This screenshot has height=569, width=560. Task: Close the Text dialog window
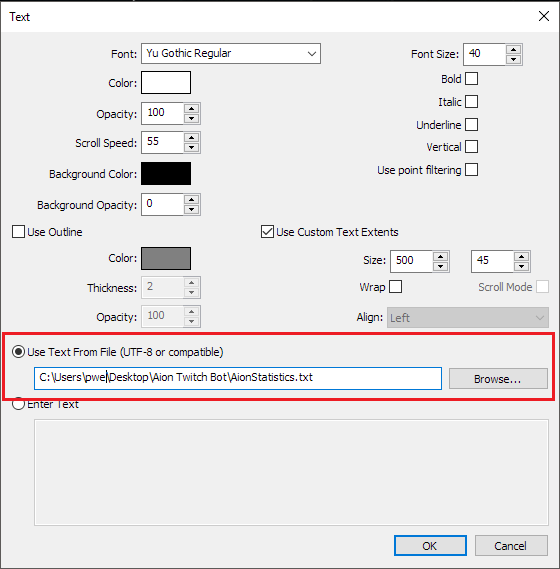[x=544, y=16]
